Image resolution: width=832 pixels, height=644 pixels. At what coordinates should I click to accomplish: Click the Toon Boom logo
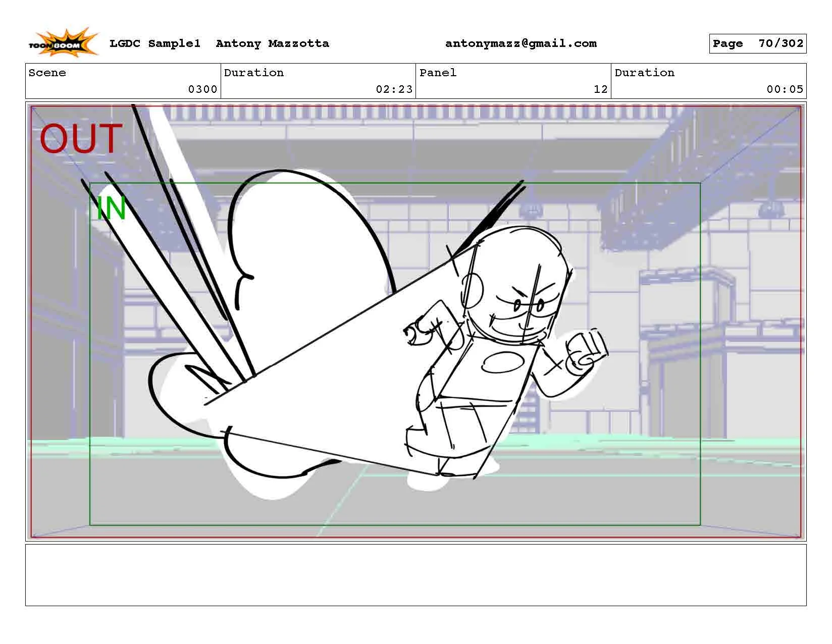pos(63,43)
